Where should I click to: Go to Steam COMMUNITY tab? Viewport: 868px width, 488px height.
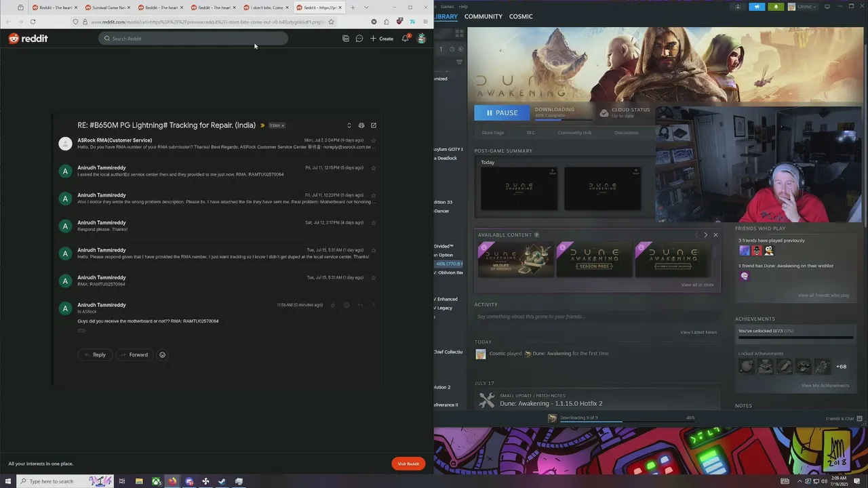tap(484, 16)
